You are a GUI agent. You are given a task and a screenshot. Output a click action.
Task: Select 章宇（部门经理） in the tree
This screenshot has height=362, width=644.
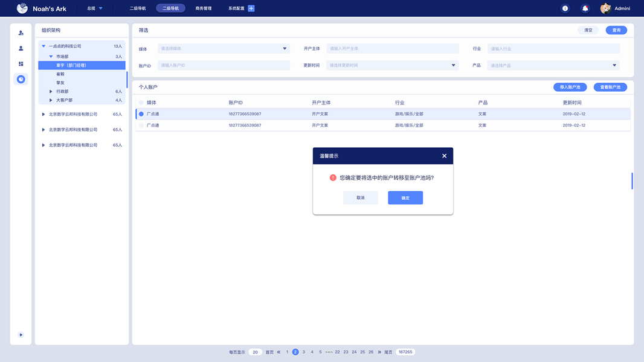[x=82, y=65]
